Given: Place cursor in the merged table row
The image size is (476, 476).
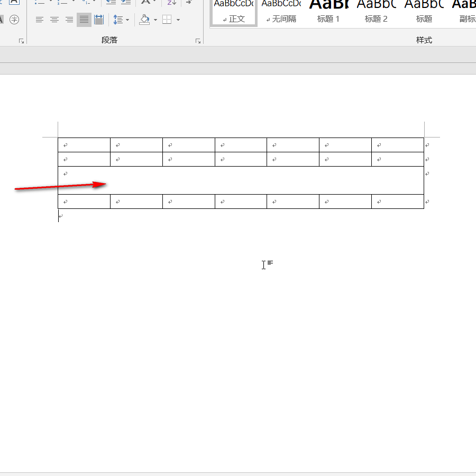Looking at the screenshot, I should coord(241,180).
